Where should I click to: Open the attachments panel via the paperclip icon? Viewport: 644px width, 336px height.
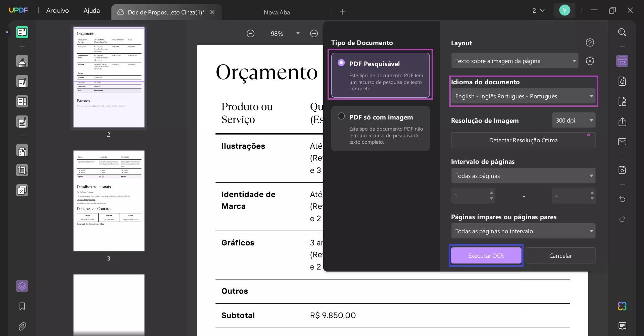[22, 327]
